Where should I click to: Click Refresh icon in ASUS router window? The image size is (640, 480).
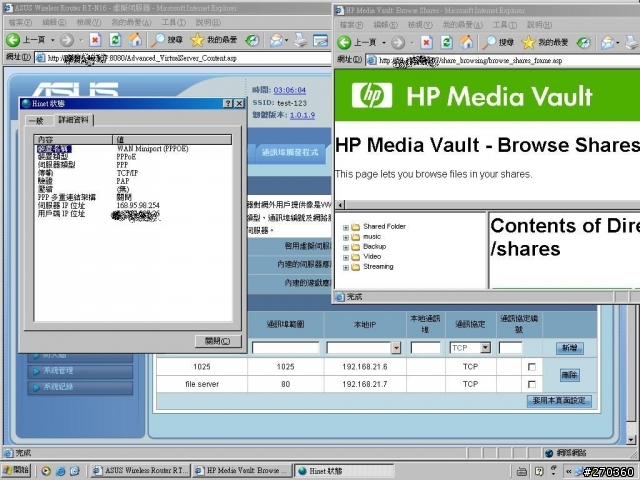pyautogui.click(x=115, y=40)
